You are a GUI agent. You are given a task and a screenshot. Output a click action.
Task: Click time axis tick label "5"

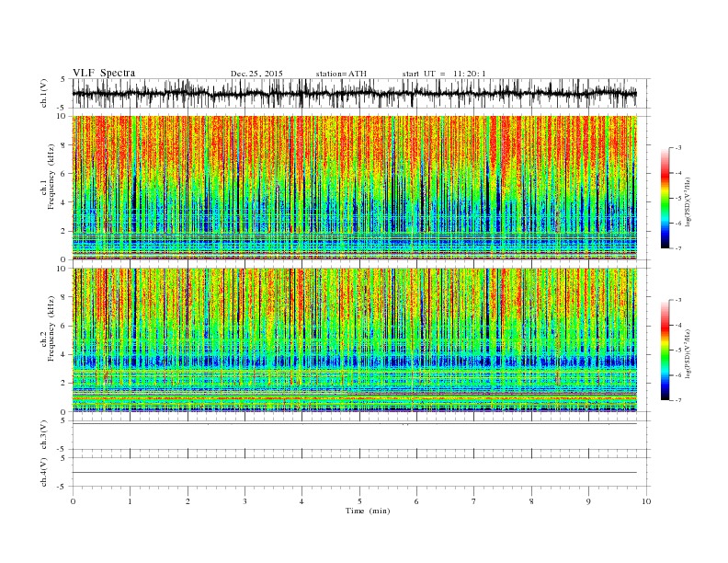click(359, 501)
